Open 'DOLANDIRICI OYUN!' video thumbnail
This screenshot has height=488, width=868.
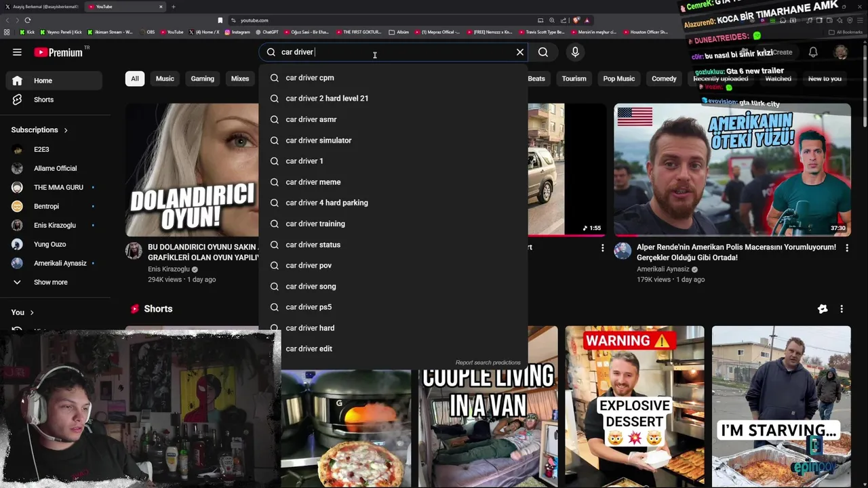click(x=192, y=169)
